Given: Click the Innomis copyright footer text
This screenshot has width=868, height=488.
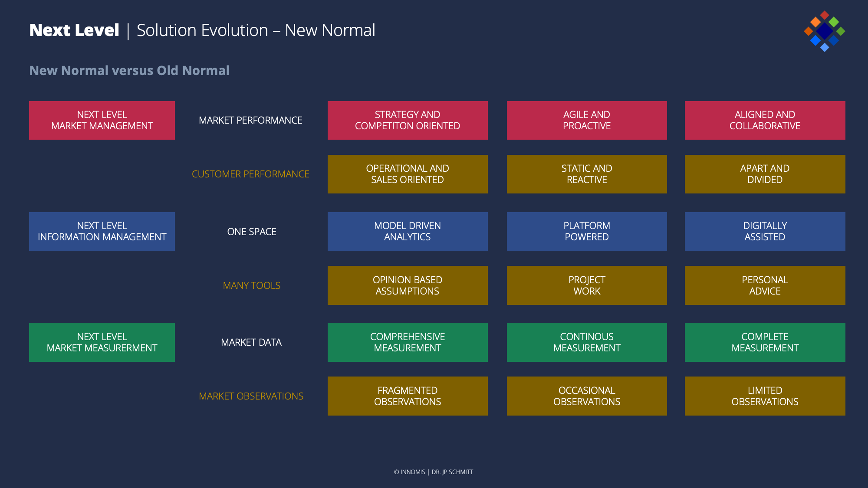Looking at the screenshot, I should (433, 472).
